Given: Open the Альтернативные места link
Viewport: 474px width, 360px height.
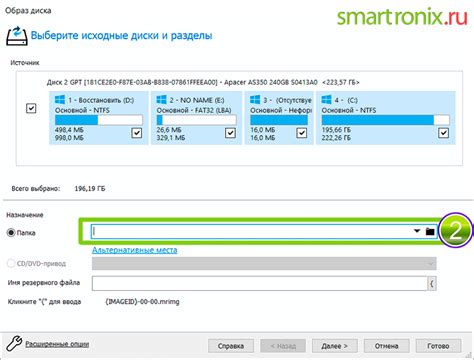Looking at the screenshot, I should pyautogui.click(x=135, y=250).
